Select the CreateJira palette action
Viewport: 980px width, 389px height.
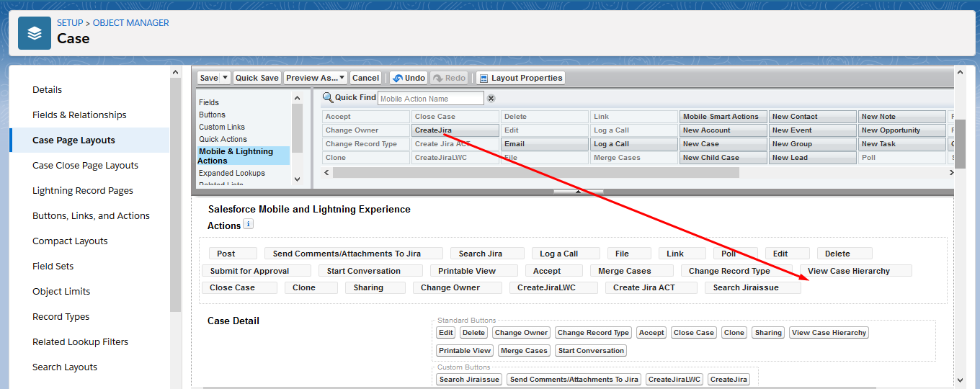[x=455, y=130]
